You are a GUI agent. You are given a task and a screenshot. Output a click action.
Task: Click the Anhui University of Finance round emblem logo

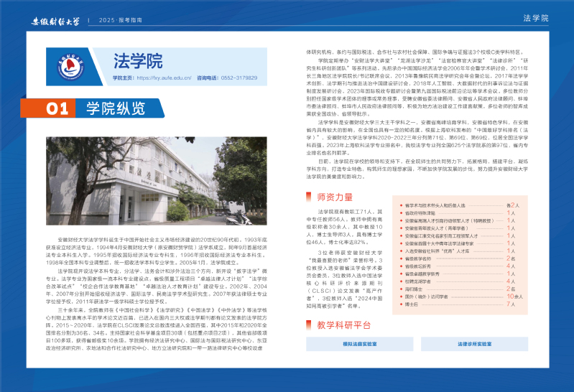(70, 67)
